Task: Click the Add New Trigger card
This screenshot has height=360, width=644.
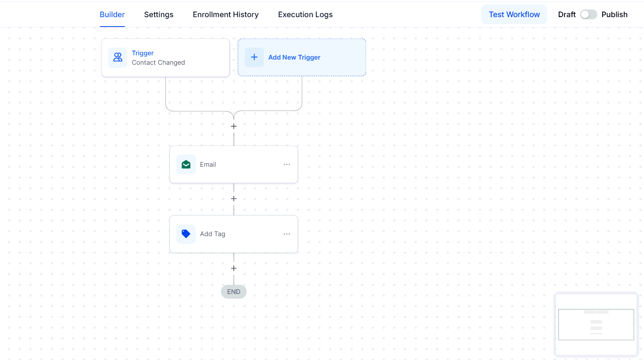Action: pyautogui.click(x=302, y=57)
